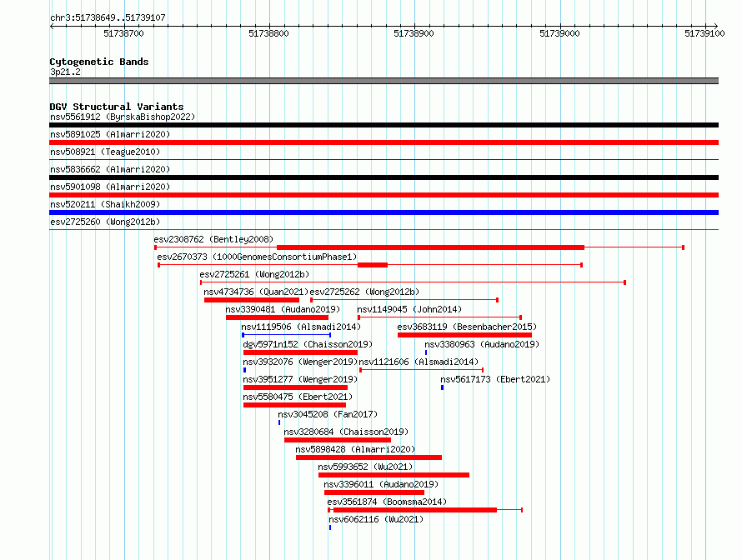Click nsv6062116 (Wu2021) label
This screenshot has width=742, height=560.
click(376, 519)
